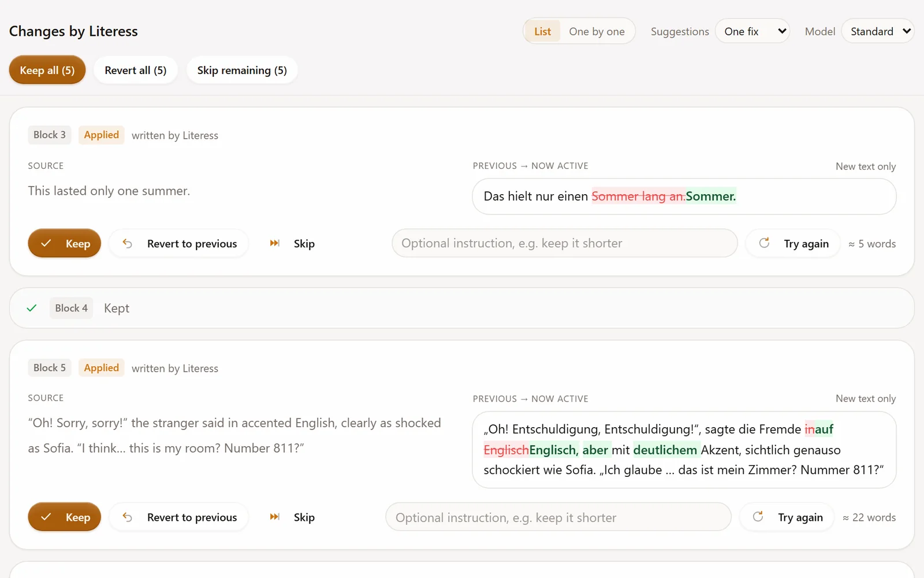
Task: Click the Try again label in Block 5
Action: (x=800, y=517)
